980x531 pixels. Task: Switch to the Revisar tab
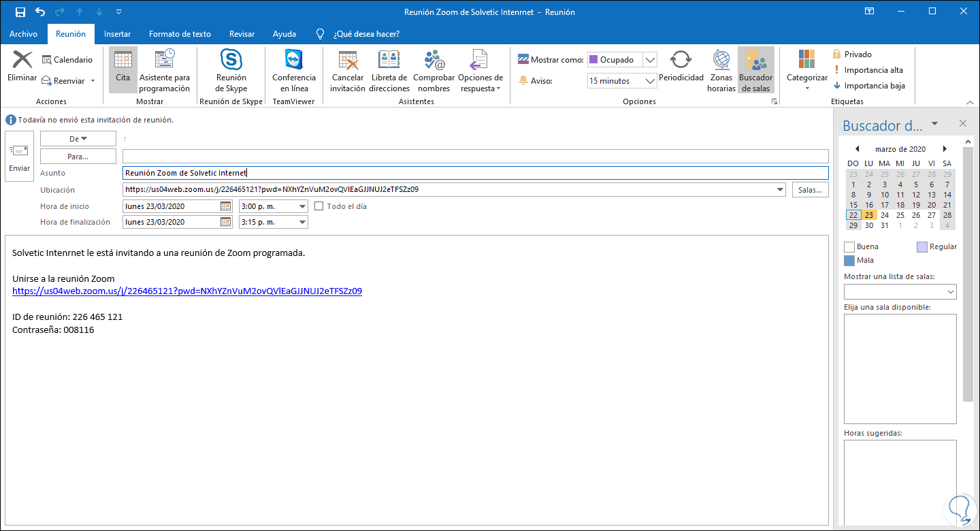tap(242, 34)
